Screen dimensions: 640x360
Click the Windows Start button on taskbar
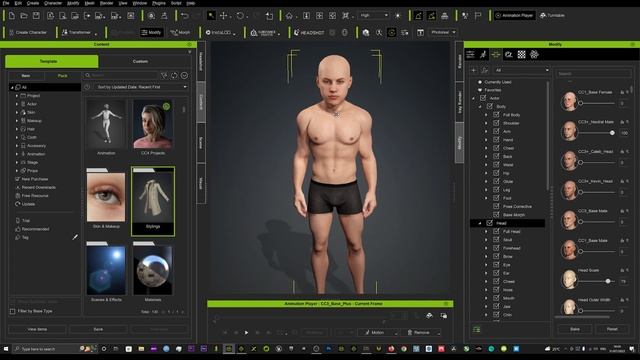point(6,349)
